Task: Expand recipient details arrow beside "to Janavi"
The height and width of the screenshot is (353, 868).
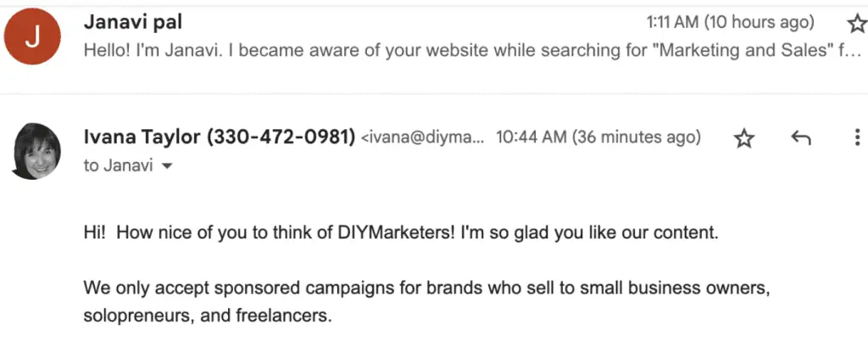Action: (x=167, y=166)
